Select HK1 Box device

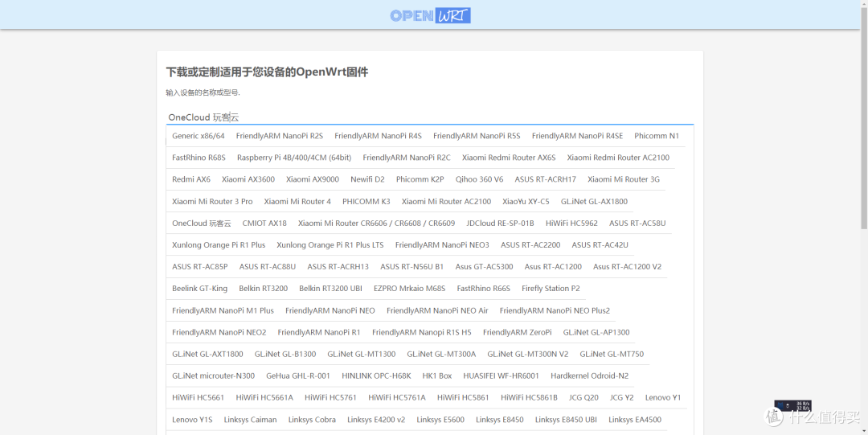(436, 375)
